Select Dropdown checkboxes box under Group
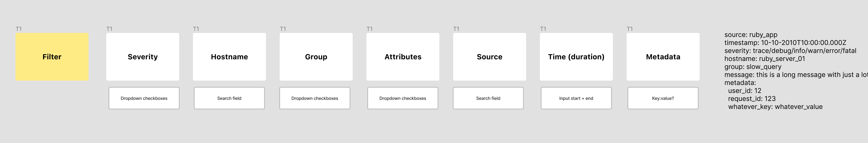This screenshot has height=143, width=868. coord(315,98)
